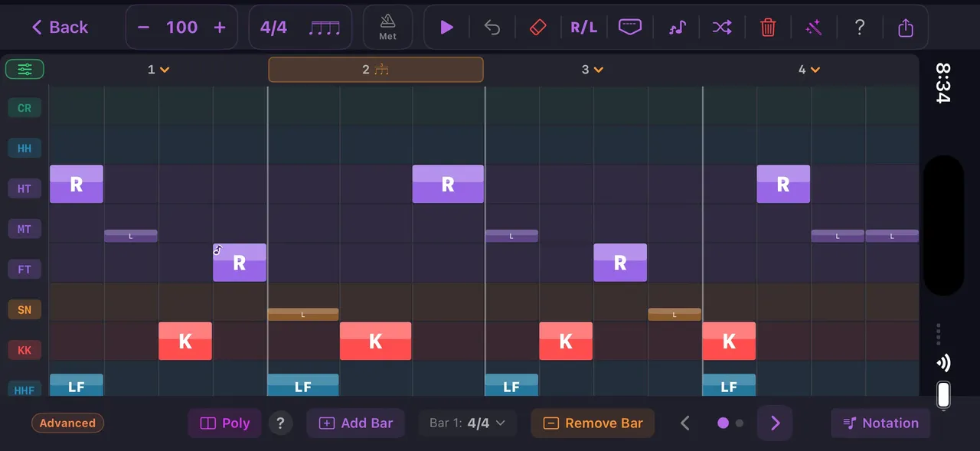980x451 pixels.
Task: Toggle the ghost L snare note in bar 2
Action: (x=303, y=314)
